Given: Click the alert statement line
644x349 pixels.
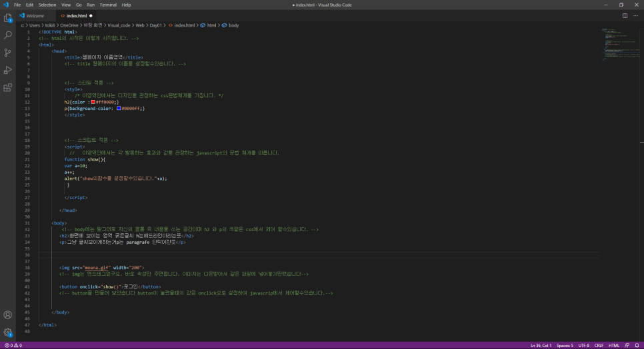Looking at the screenshot, I should tap(115, 178).
